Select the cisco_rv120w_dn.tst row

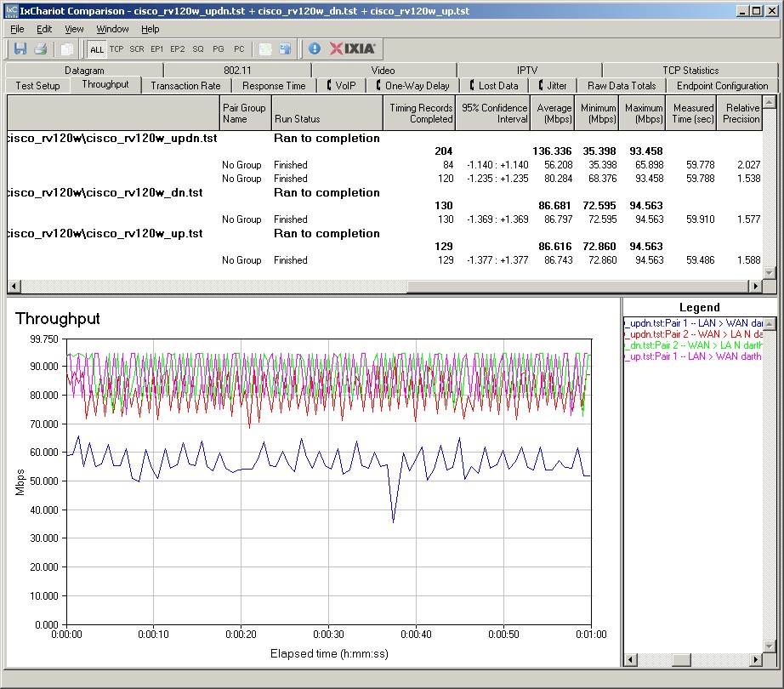[x=384, y=192]
